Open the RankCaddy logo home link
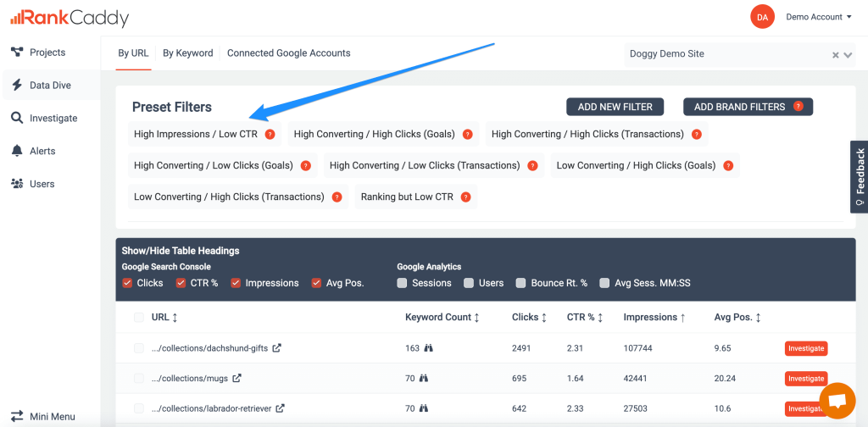868x427 pixels. [70, 17]
